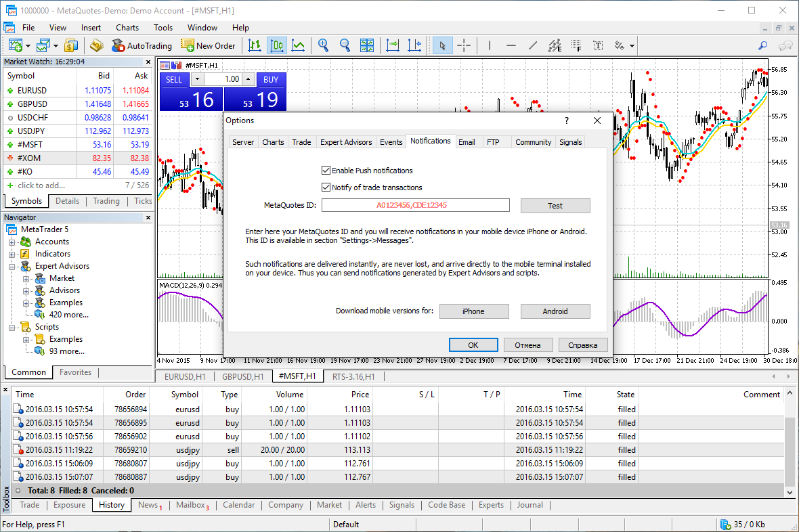Toggle line chart display mode
Viewport: 799px width, 532px height.
[x=298, y=45]
